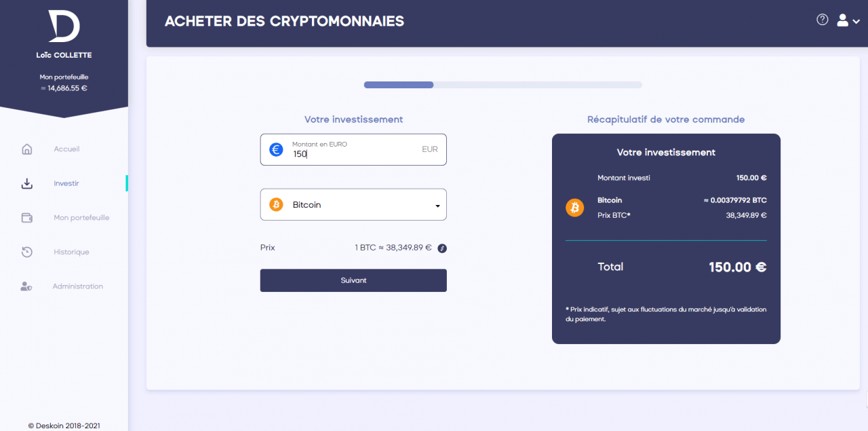Open the crypto selector arrow
This screenshot has height=431, width=868.
[x=437, y=204]
